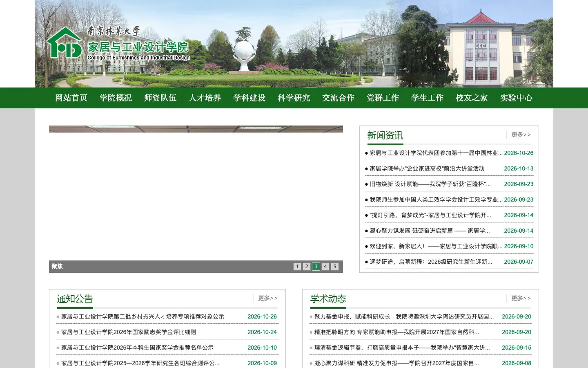Viewport: 588px width, 368px height.
Task: Open the 聚力基金申报，赋能科研成长 article
Action: (404, 316)
